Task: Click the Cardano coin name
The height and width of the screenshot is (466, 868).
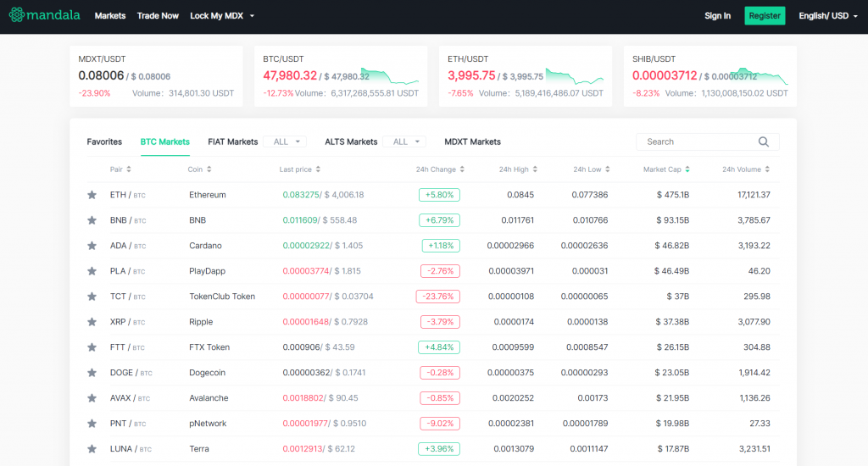Action: 205,246
